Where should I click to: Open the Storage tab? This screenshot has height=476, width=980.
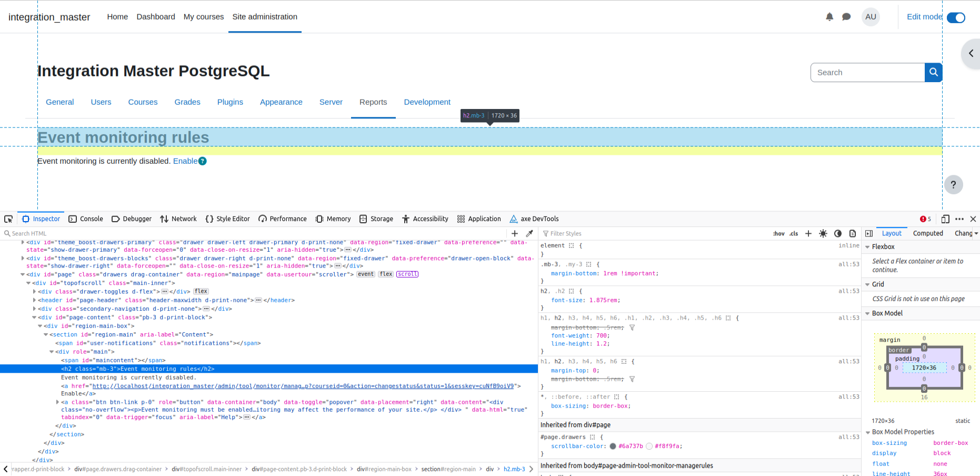[x=376, y=219]
